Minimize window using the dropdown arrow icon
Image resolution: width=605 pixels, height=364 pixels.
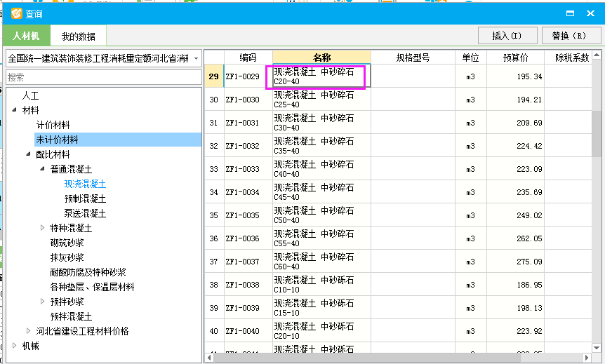click(571, 13)
